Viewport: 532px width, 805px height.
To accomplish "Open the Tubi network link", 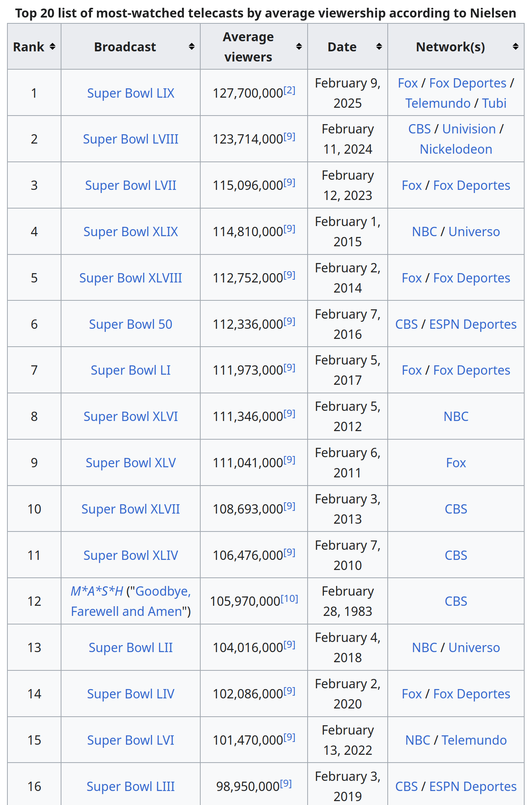I will (494, 103).
